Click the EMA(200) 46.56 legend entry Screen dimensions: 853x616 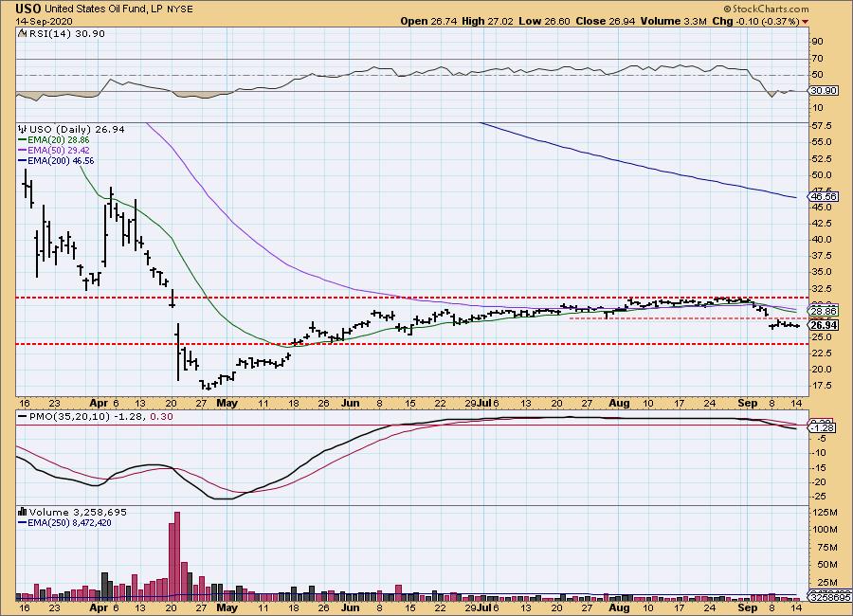pos(56,160)
